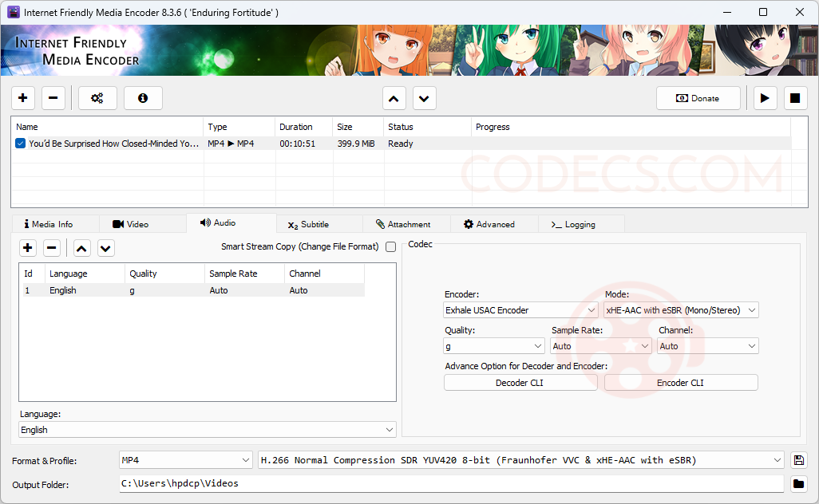Uncheck the queued video file checkbox
The image size is (819, 504).
(21, 144)
